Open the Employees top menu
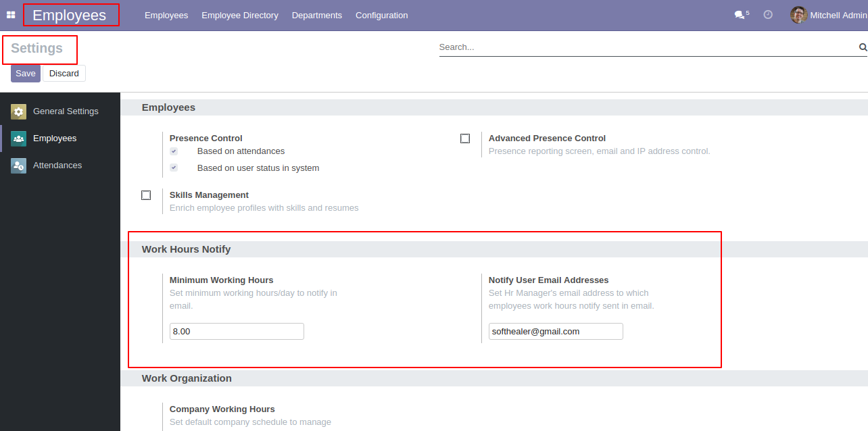This screenshot has width=868, height=431. pos(166,15)
